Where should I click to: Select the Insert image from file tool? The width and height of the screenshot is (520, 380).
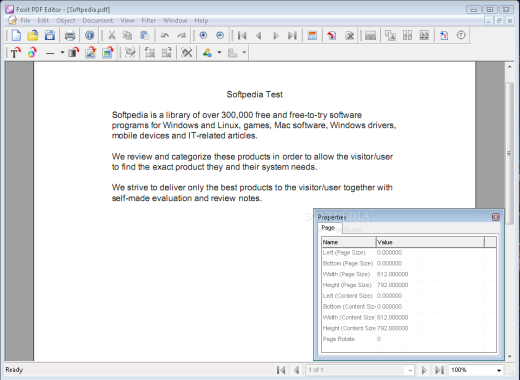pyautogui.click(x=108, y=53)
